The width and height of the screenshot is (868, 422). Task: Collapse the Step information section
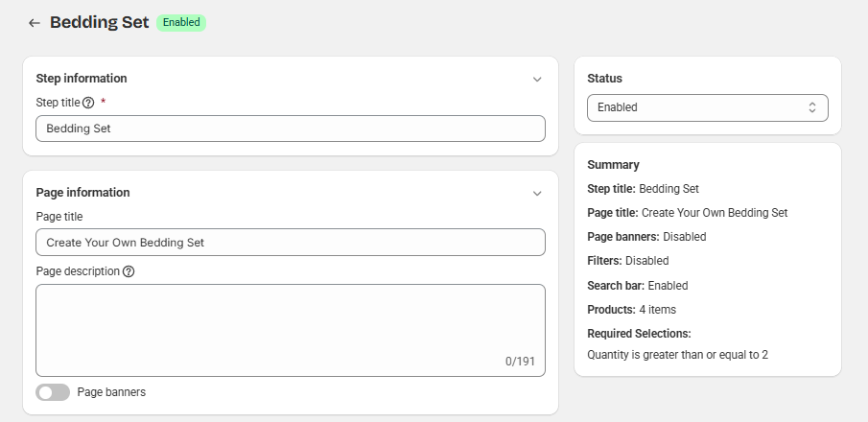pos(537,80)
